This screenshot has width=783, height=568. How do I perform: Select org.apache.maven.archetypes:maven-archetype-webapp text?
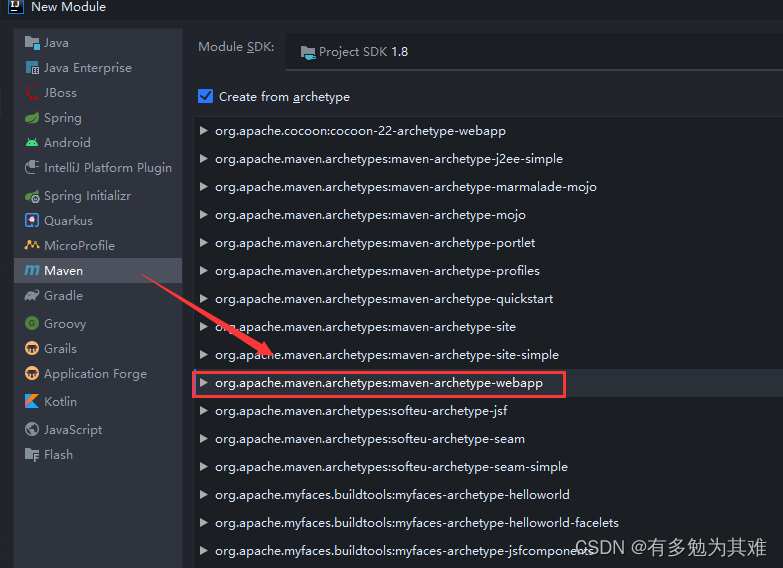[x=379, y=383]
